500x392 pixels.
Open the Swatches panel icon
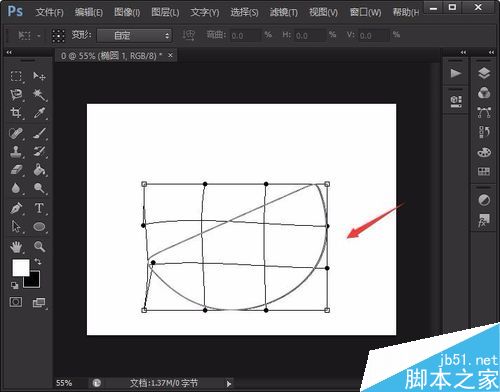pos(484,171)
